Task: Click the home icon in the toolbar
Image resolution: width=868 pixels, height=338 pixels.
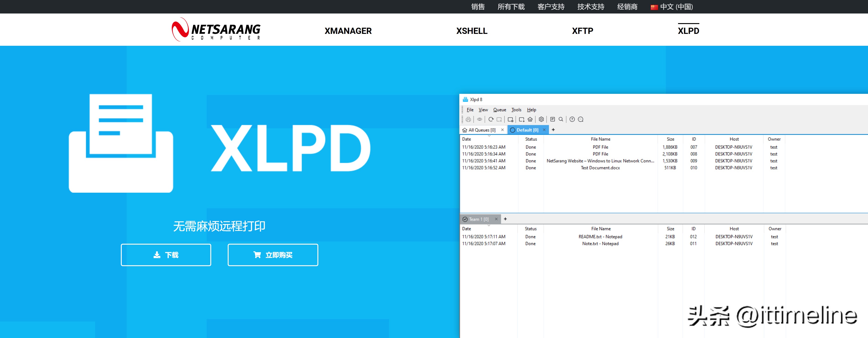Action: pos(530,119)
